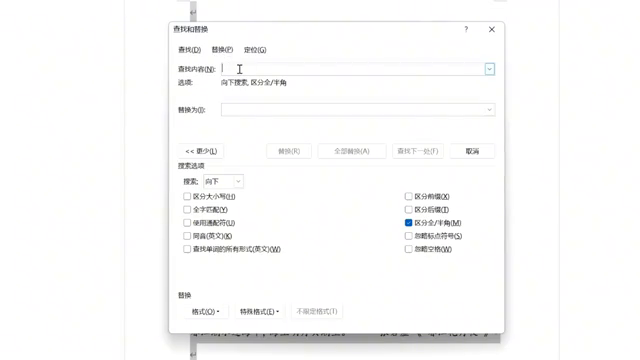
Task: Click the 全部替换(A) button
Action: point(352,151)
